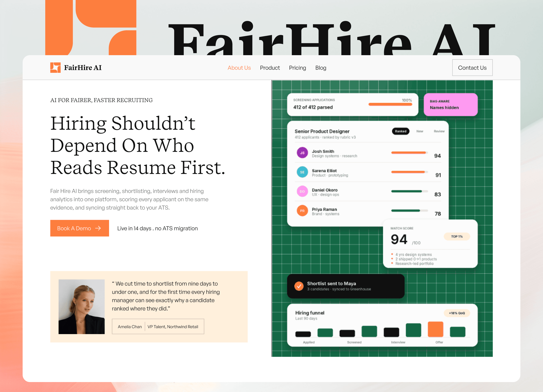Click the Book A Demo button
This screenshot has width=543, height=392.
79,228
